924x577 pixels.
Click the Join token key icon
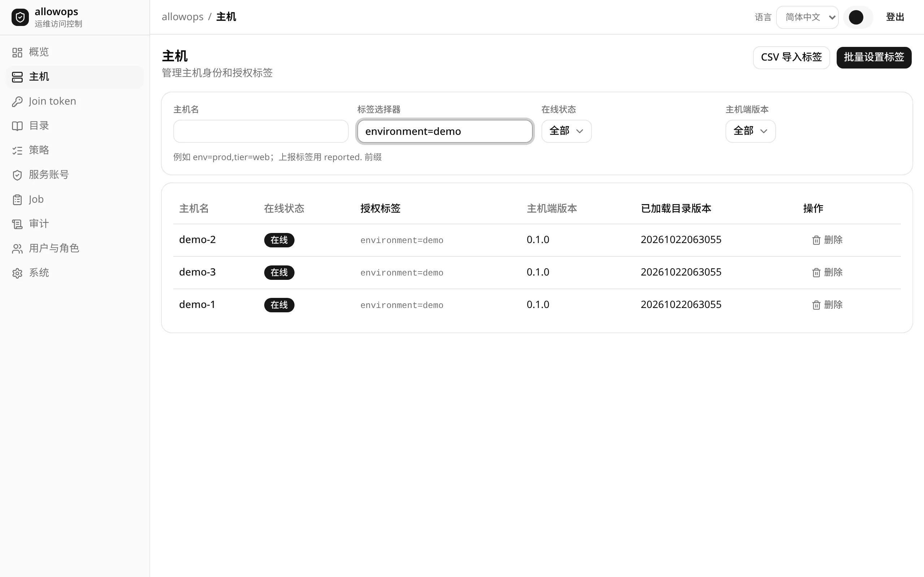(x=17, y=101)
